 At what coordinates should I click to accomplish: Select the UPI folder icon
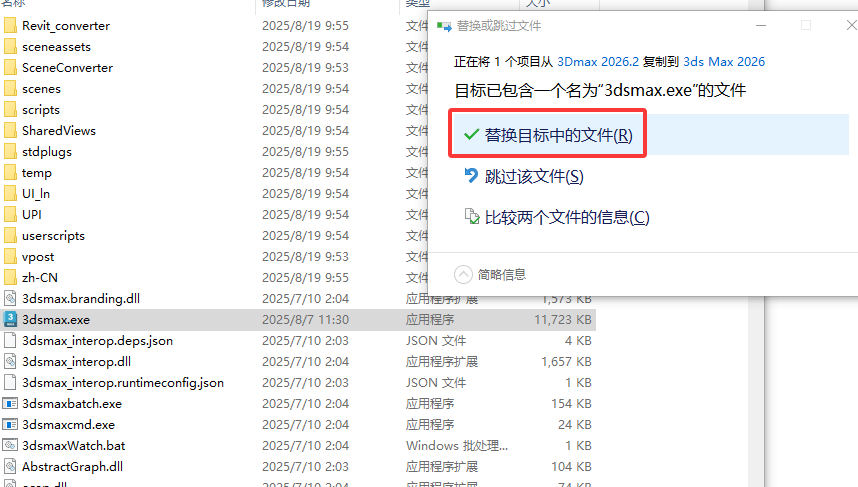coord(10,214)
